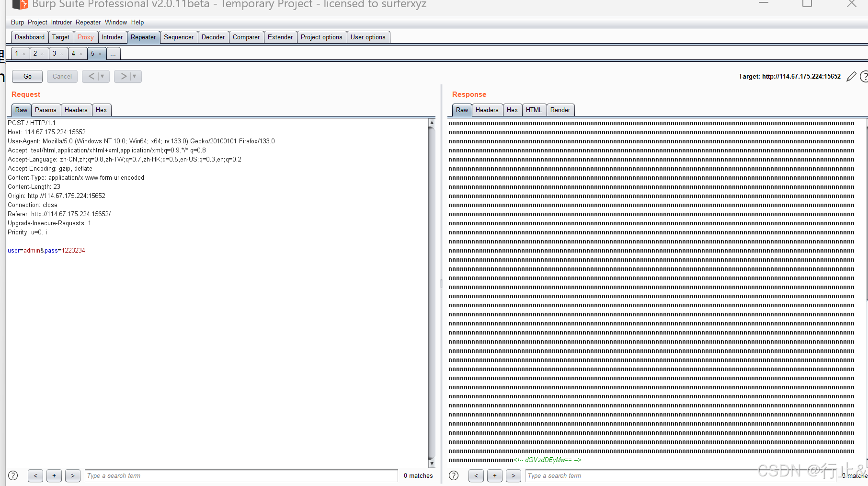Select the response Raw tab
This screenshot has height=486, width=868.
tap(462, 110)
